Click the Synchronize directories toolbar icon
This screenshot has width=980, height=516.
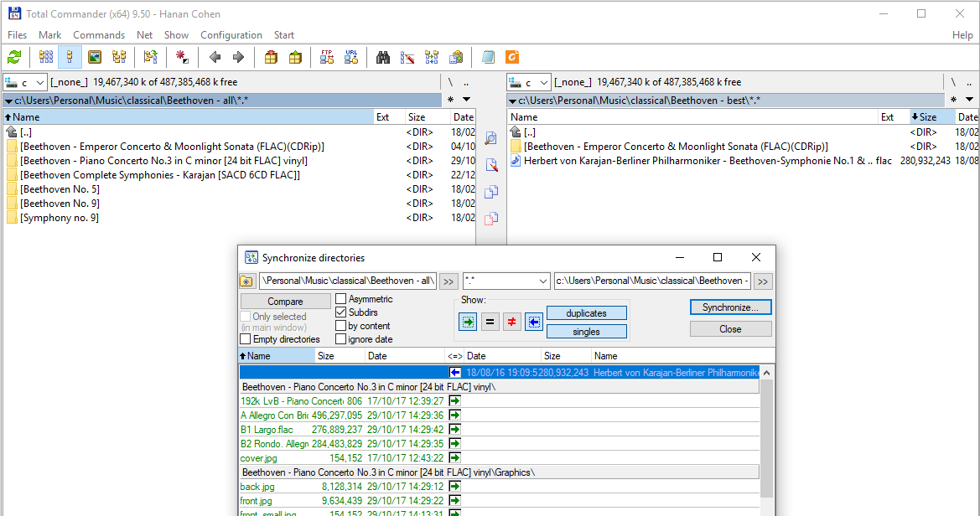point(432,58)
